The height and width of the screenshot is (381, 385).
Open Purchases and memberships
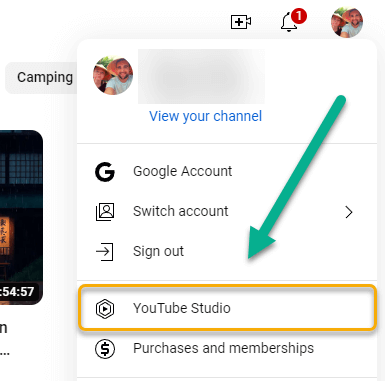[x=227, y=349]
